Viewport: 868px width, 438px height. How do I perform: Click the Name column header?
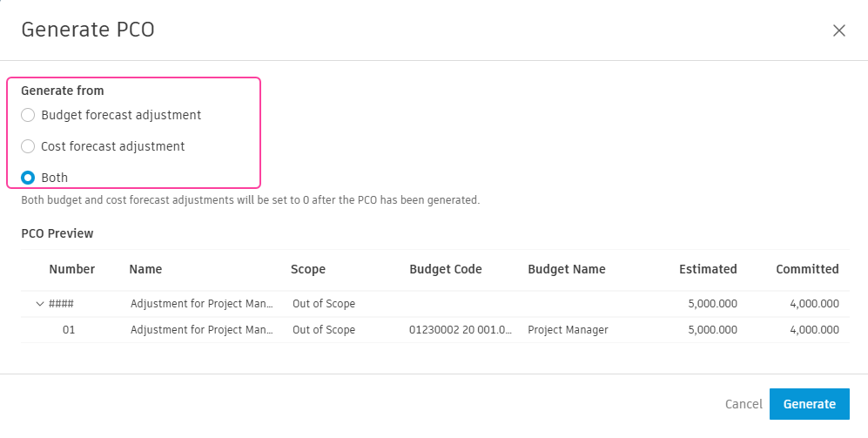145,269
